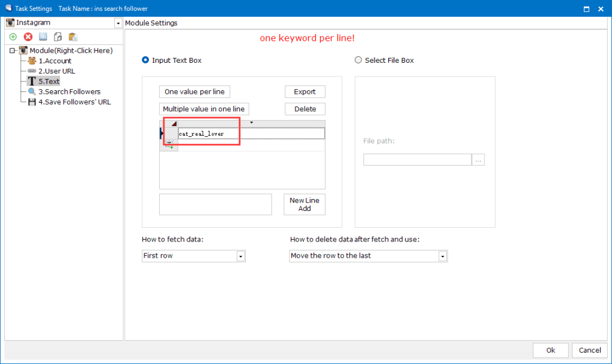
Task: Open the 1.Account module node
Action: pos(54,61)
